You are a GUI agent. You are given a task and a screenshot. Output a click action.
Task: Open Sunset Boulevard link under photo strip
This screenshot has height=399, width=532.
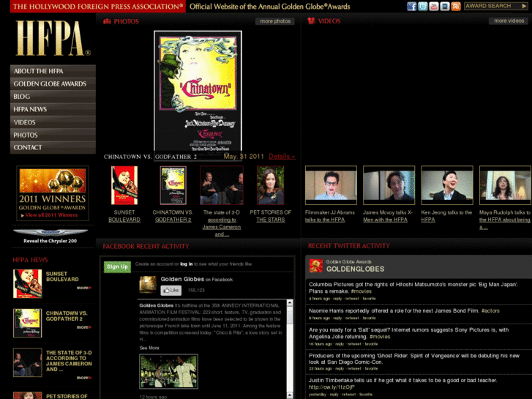pos(124,216)
